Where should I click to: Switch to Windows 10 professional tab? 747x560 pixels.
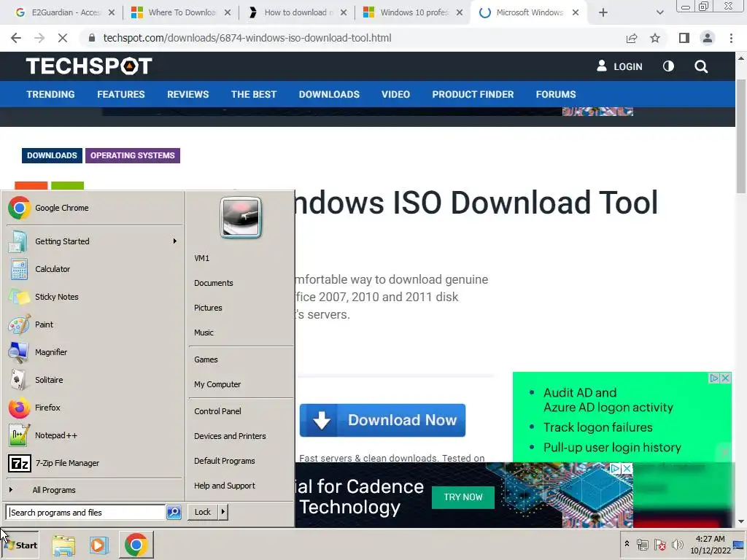(413, 13)
